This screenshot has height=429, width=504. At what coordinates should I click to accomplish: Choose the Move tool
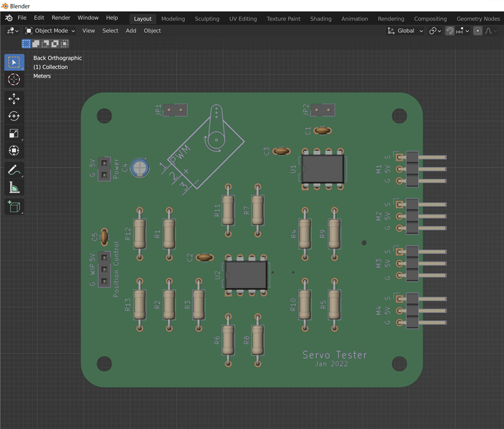pos(14,99)
